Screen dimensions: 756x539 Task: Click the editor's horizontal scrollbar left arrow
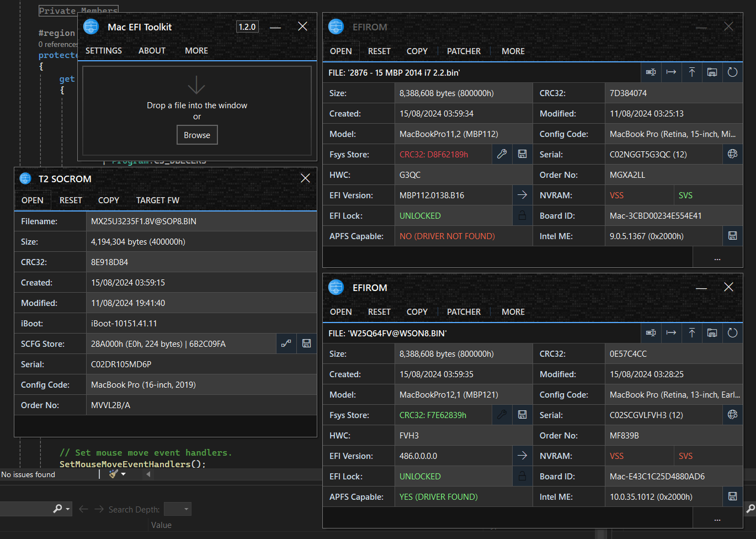click(x=148, y=474)
